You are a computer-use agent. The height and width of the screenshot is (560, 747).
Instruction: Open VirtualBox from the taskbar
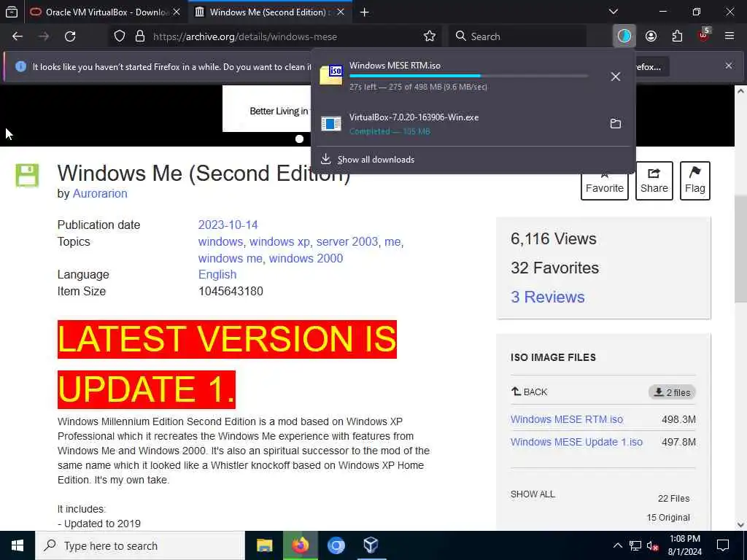click(x=371, y=545)
